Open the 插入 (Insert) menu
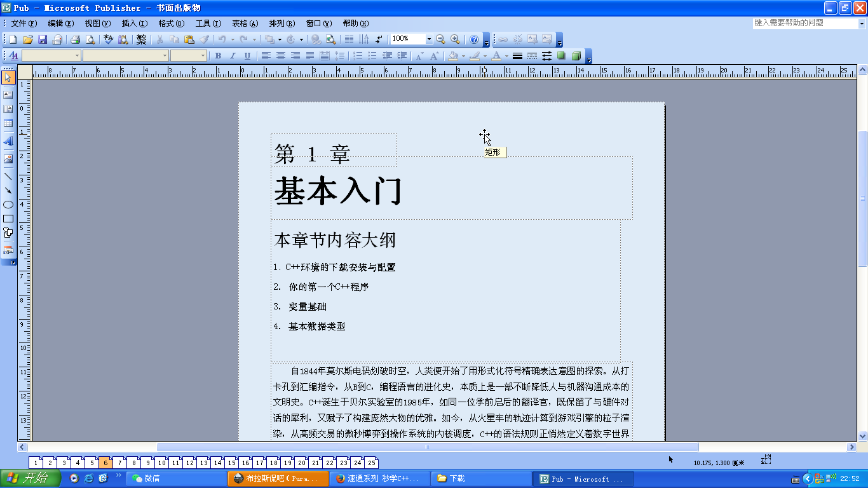This screenshot has height=488, width=868. 134,24
